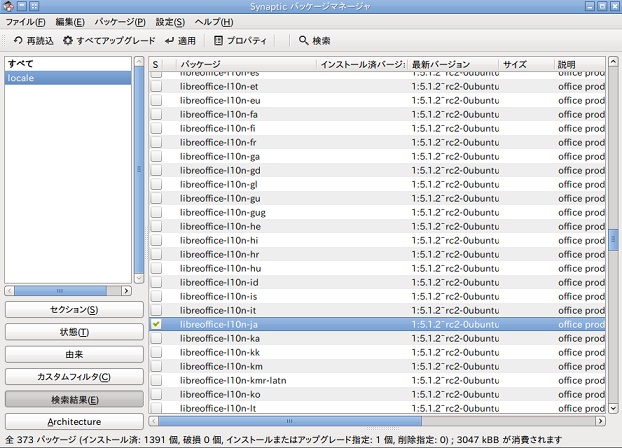Toggle checkbox for libreoffice-l10n-fr
This screenshot has width=622, height=448.
coord(156,143)
